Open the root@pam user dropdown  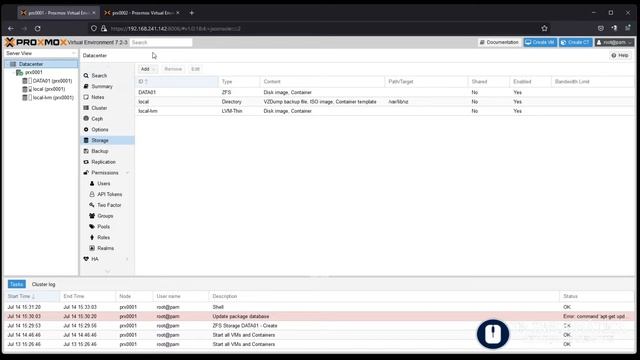(x=614, y=42)
